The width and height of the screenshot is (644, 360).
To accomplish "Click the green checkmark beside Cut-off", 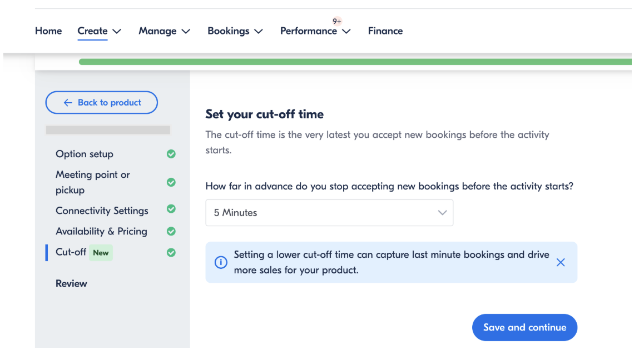I will pos(171,252).
